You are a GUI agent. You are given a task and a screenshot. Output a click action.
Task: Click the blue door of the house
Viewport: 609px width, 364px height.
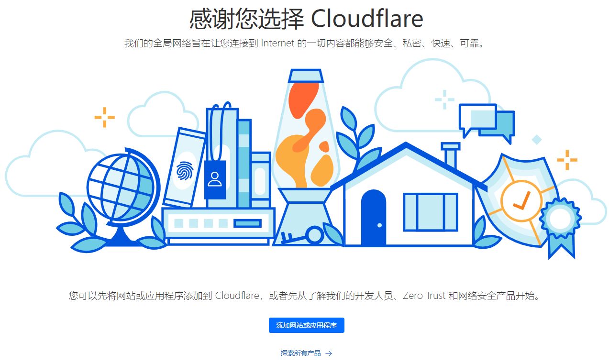coord(373,218)
